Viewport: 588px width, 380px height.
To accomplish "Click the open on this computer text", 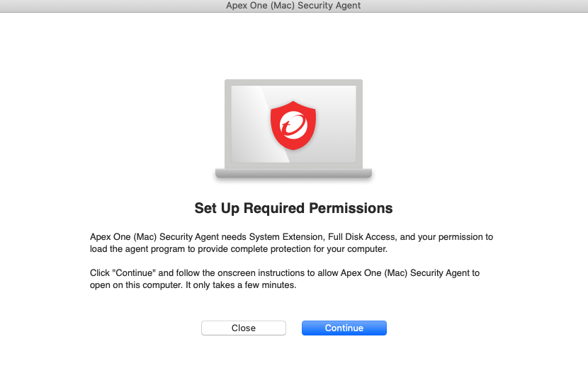I will [x=137, y=284].
